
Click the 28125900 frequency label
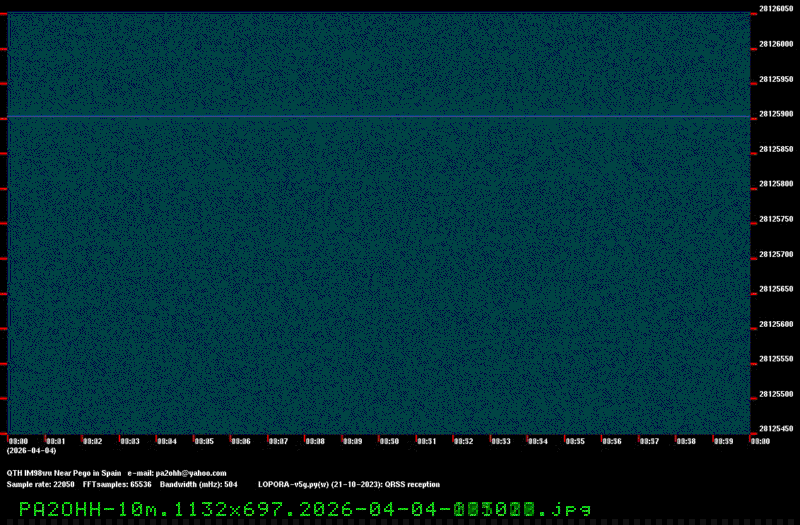point(776,114)
